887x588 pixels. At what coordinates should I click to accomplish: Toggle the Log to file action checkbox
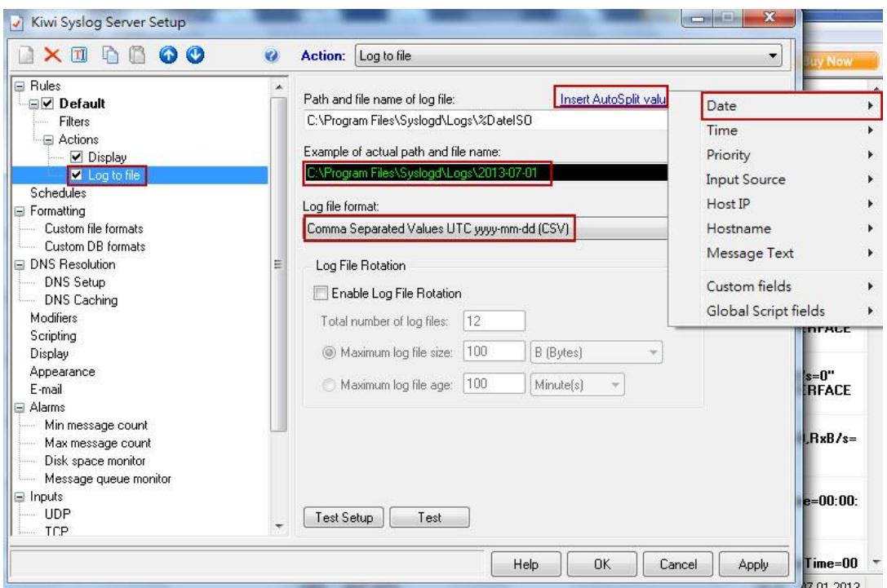pyautogui.click(x=77, y=175)
